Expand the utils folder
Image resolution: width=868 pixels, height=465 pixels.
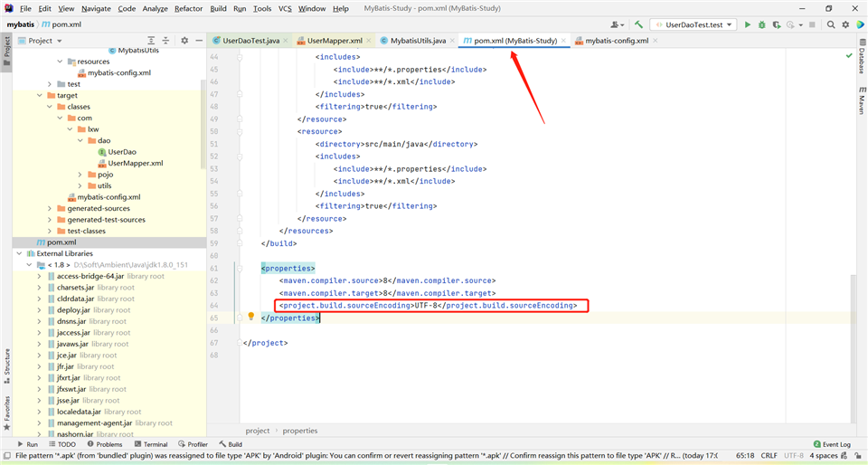tap(80, 185)
